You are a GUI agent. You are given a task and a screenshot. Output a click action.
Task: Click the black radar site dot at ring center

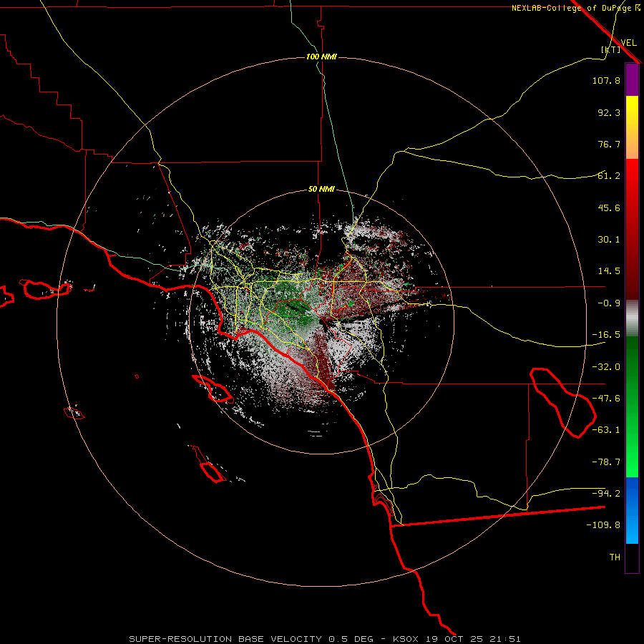(x=321, y=323)
